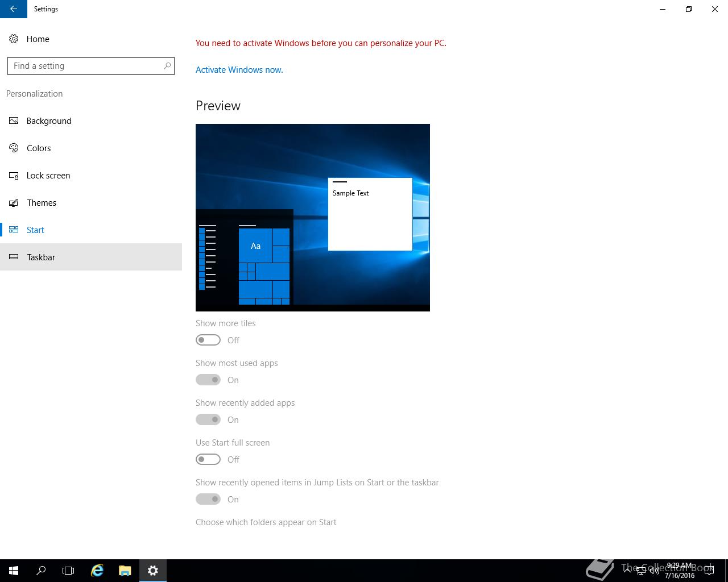
Task: Toggle Show more tiles switch
Action: [x=208, y=340]
